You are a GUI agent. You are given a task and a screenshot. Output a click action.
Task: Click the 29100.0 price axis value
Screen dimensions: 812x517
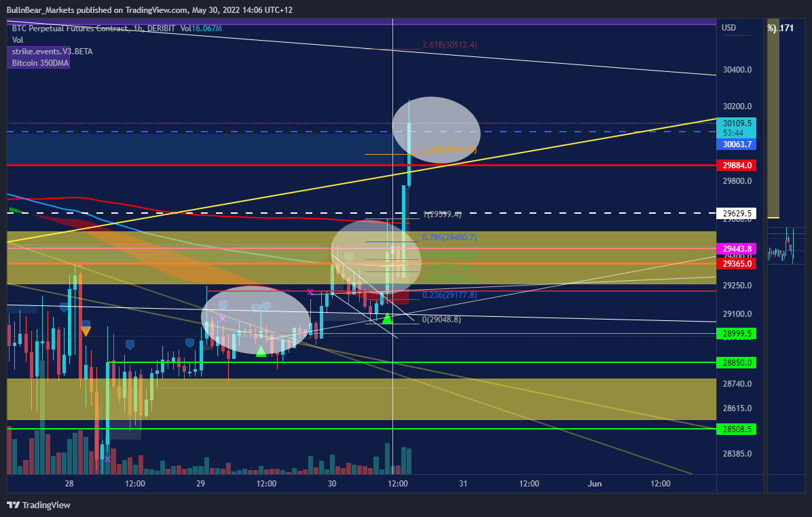point(737,314)
